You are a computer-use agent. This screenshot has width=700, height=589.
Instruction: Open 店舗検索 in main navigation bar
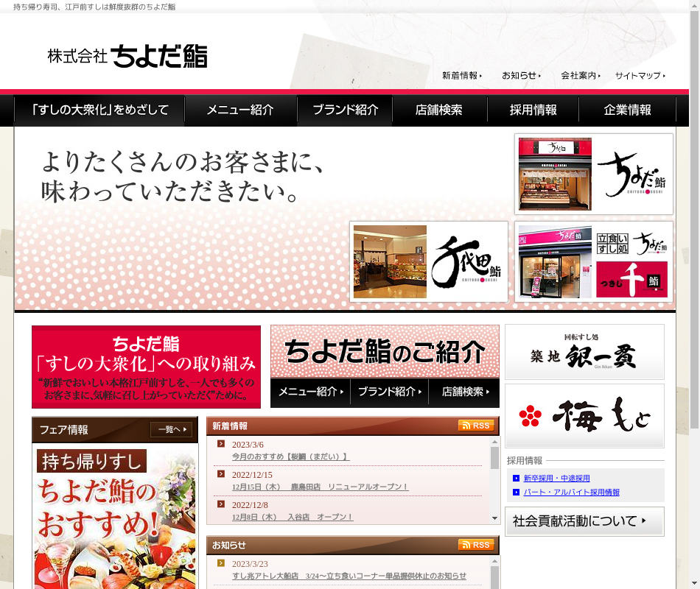[x=439, y=110]
